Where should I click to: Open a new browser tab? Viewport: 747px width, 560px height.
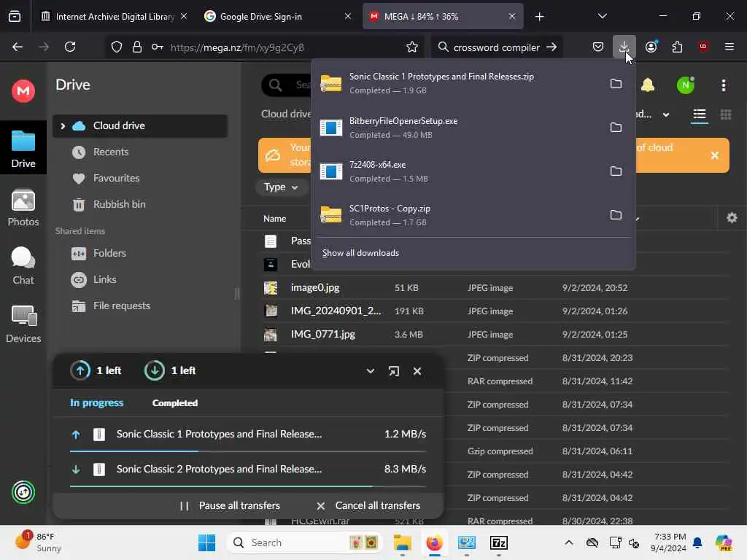(539, 16)
